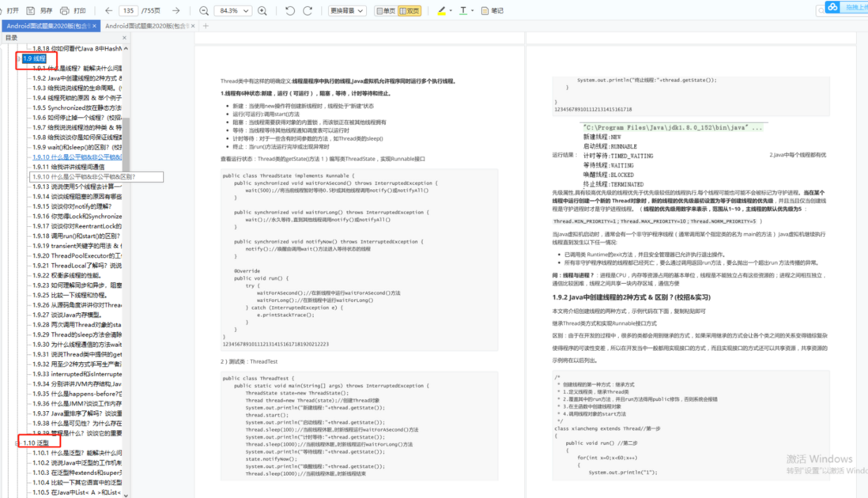This screenshot has height=498, width=868.
Task: Close the second Android面试题集2020版 tab
Action: pyautogui.click(x=193, y=26)
